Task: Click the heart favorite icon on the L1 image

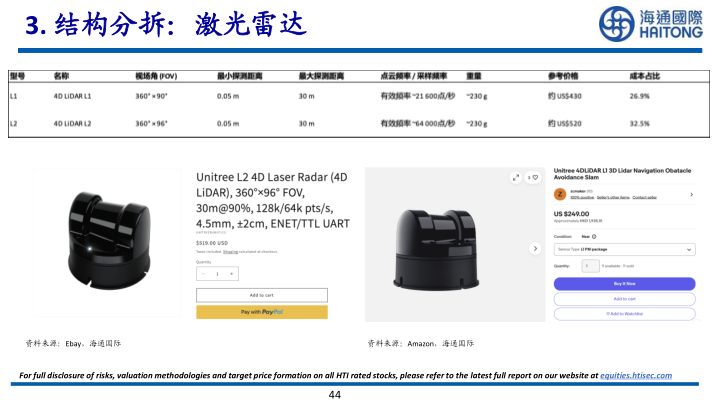Action: 533,178
